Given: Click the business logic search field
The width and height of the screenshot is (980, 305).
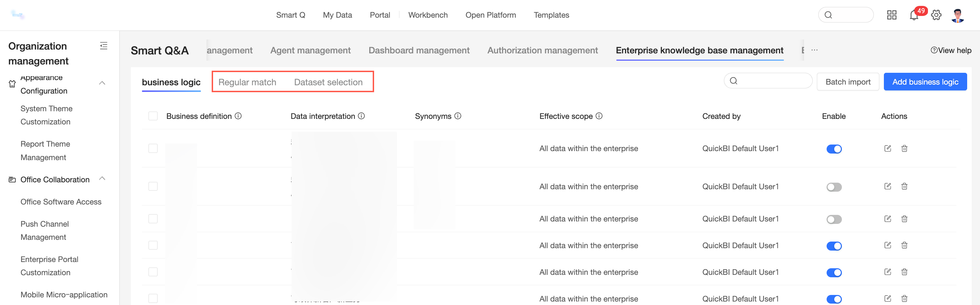Looking at the screenshot, I should [x=772, y=81].
